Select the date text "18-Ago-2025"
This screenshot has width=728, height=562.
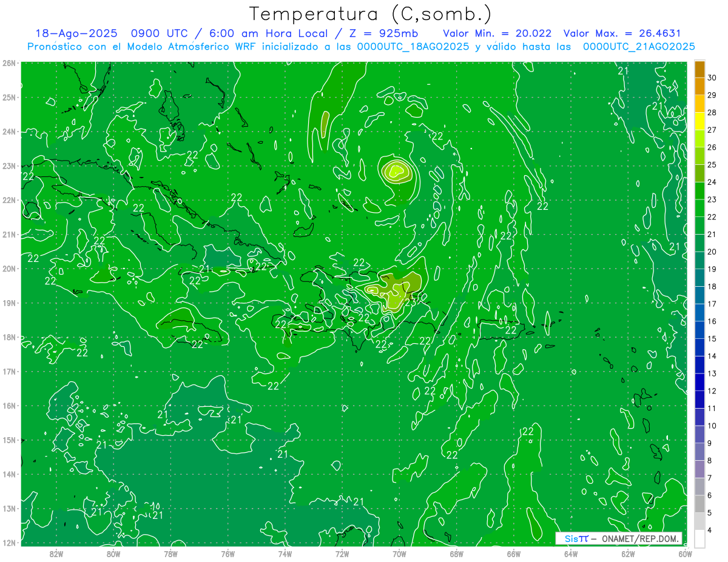click(x=76, y=33)
